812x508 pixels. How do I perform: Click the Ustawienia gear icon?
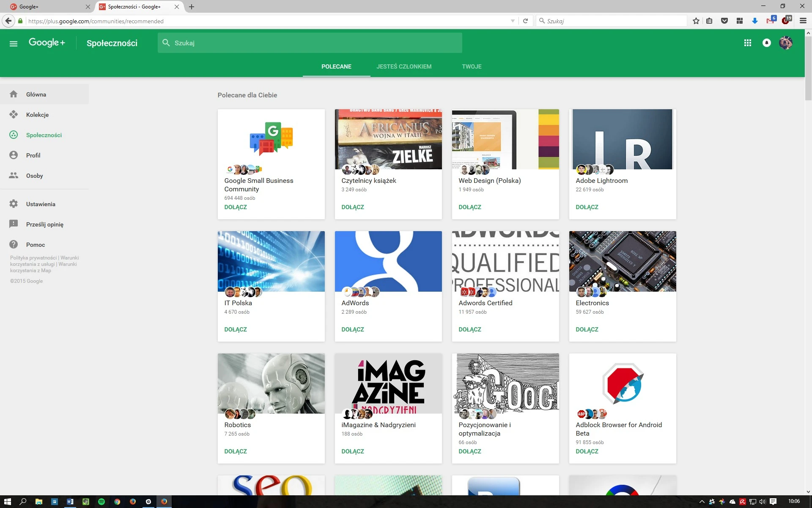click(14, 204)
